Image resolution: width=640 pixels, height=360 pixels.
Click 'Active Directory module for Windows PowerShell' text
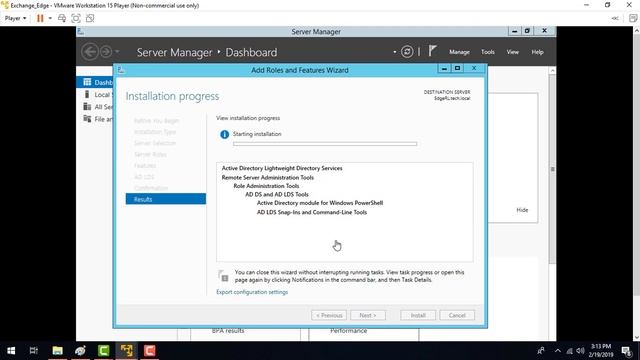[320, 203]
